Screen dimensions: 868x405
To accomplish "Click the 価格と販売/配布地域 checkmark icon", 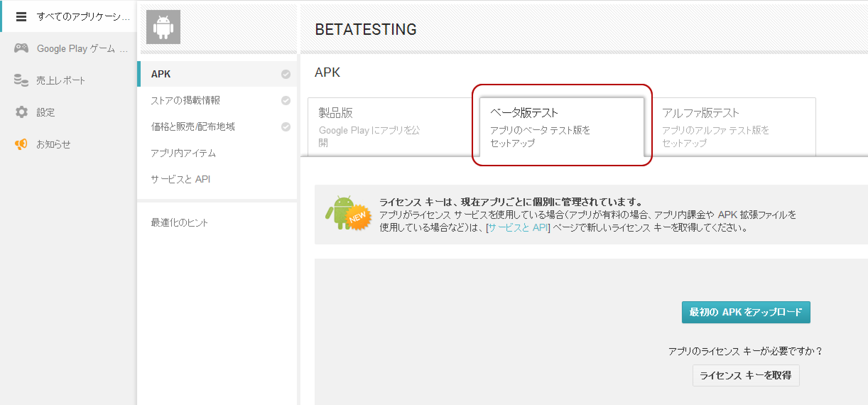I will (286, 127).
